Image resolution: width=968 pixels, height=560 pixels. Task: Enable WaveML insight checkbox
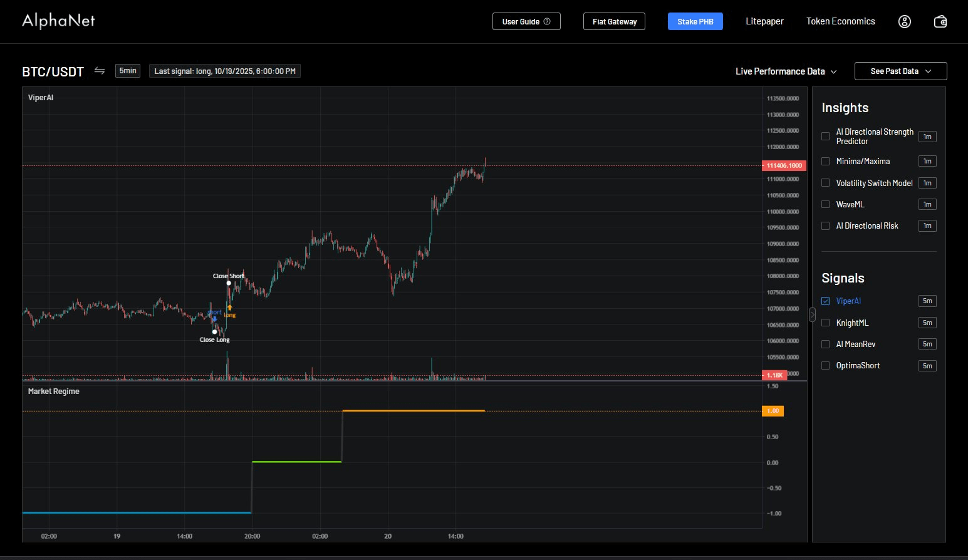pos(825,204)
